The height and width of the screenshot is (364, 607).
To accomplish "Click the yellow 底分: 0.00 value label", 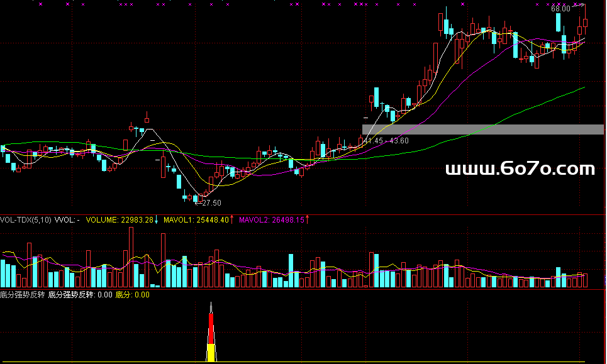I will [133, 294].
